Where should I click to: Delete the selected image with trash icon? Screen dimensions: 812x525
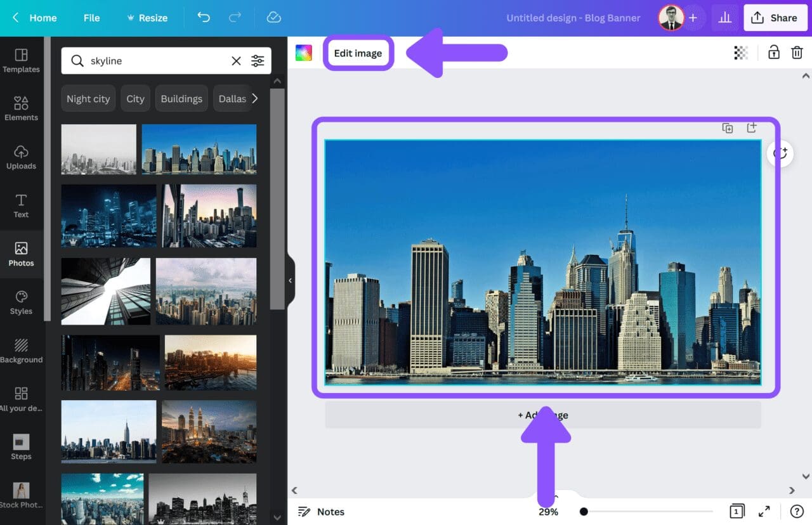pos(797,53)
